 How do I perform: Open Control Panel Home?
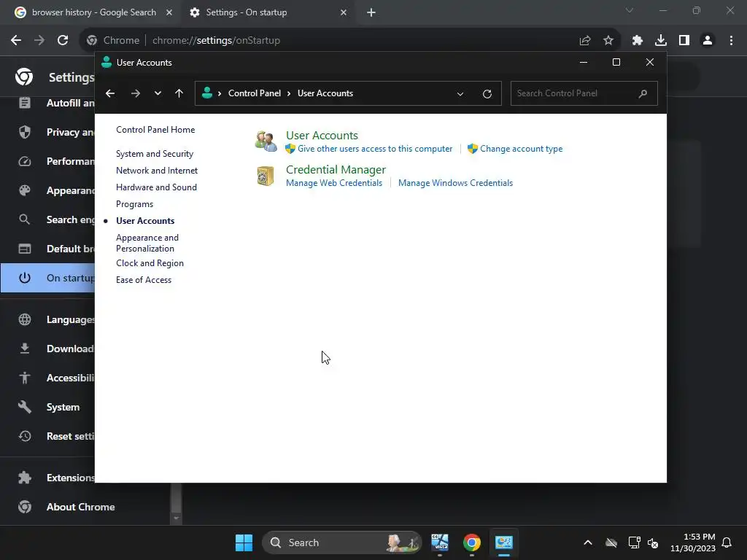tap(155, 130)
